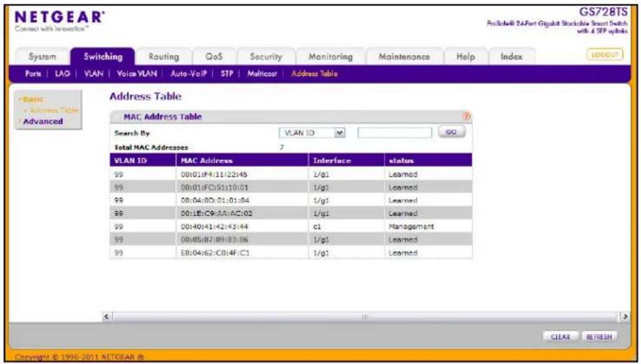Viewport: 641px width, 364px height.
Task: Click the GO search button
Action: tap(451, 132)
